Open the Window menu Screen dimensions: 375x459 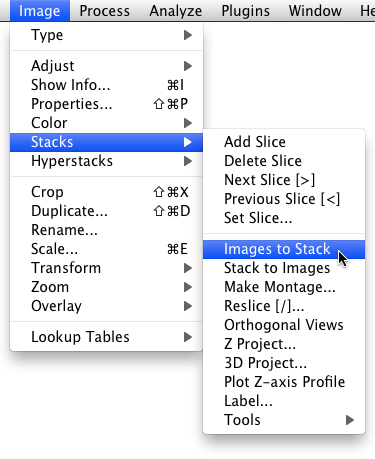pyautogui.click(x=315, y=11)
